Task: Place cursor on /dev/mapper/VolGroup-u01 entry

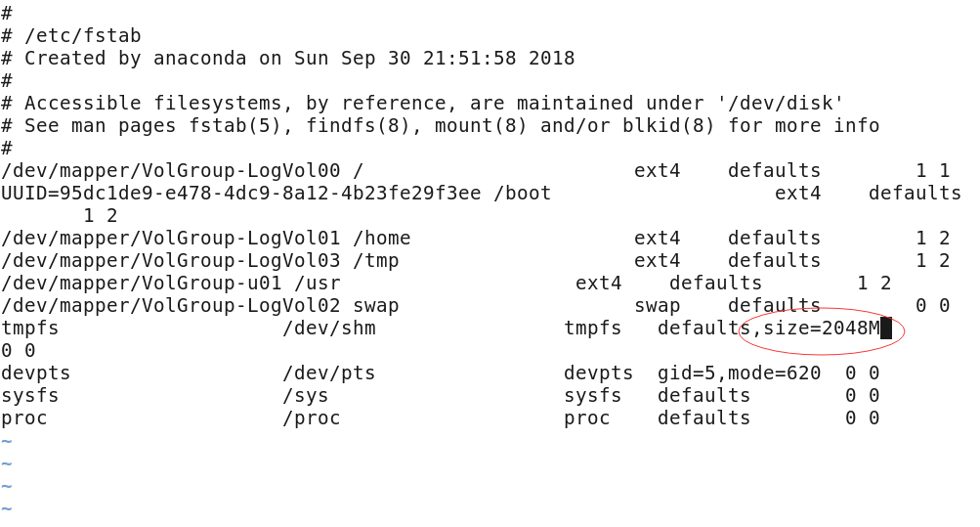Action: pyautogui.click(x=142, y=284)
